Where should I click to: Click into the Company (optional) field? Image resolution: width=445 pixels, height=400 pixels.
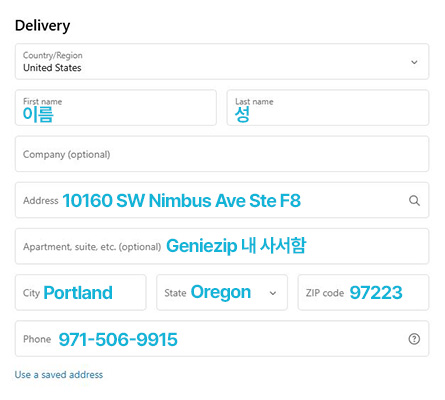click(x=222, y=154)
